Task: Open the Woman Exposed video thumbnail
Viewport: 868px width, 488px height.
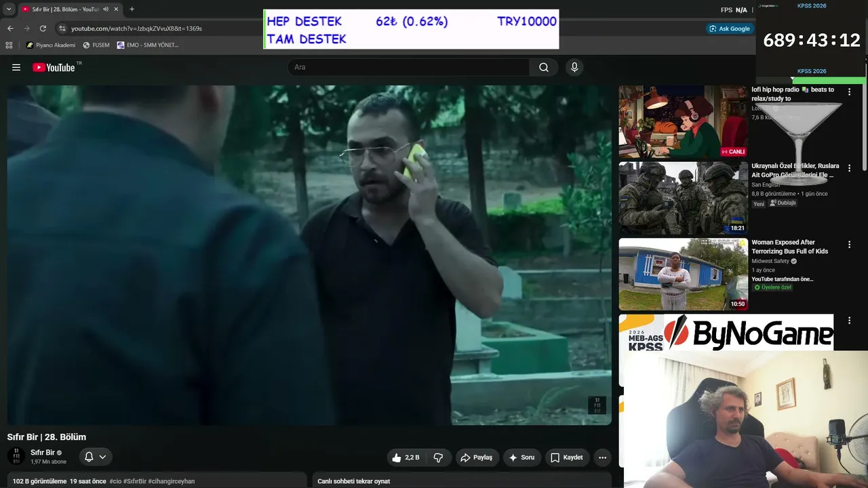Action: [683, 274]
